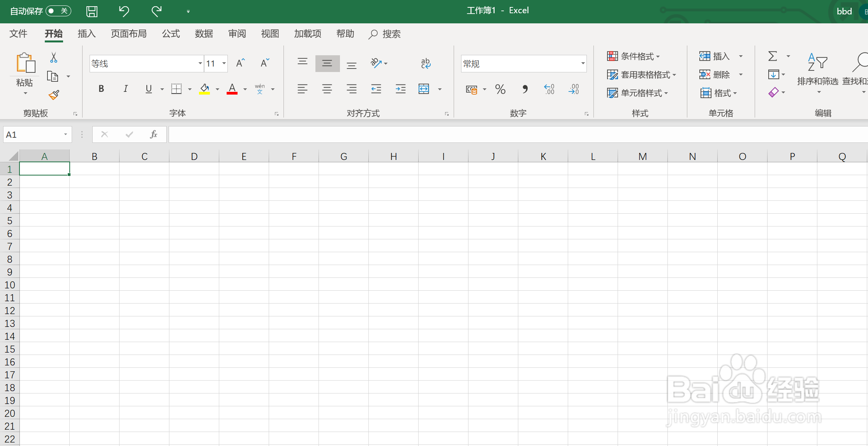Screen dimensions: 868x446
Task: Click the Merge and Center icon
Action: 424,89
